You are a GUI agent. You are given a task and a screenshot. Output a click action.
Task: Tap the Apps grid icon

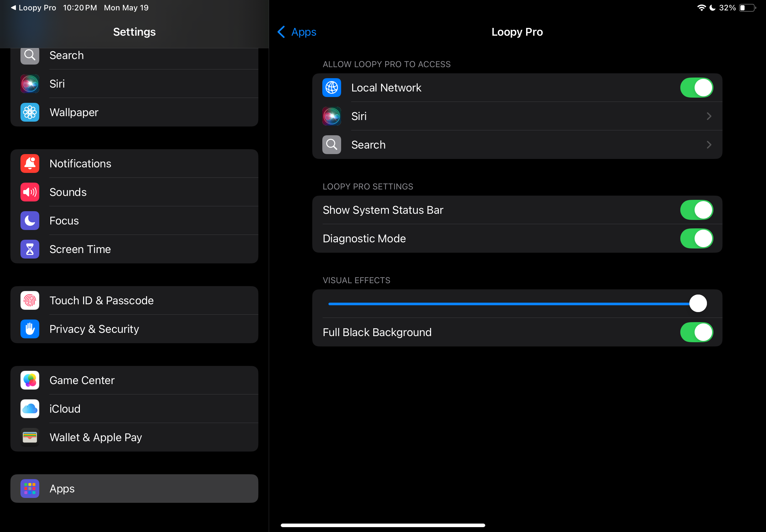click(x=30, y=489)
